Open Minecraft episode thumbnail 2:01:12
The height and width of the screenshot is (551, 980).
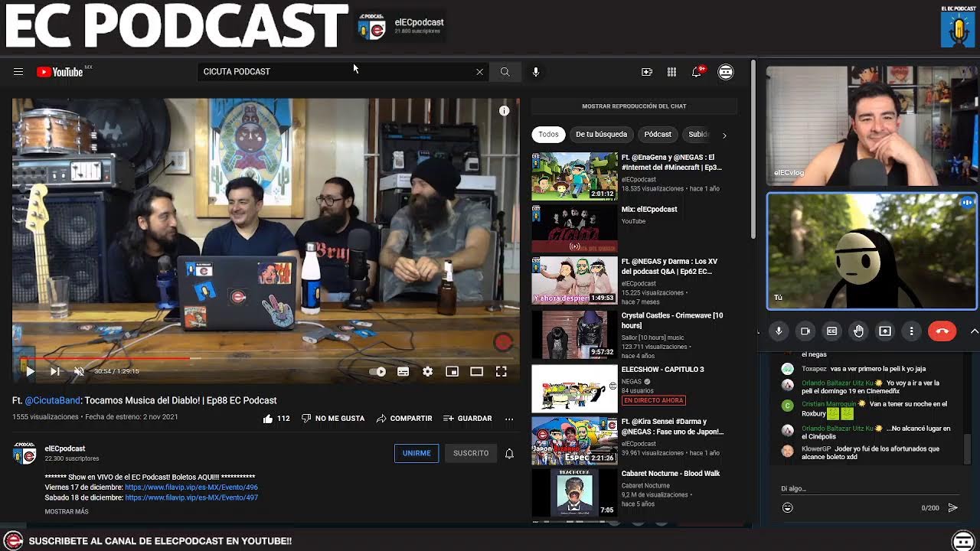point(574,176)
